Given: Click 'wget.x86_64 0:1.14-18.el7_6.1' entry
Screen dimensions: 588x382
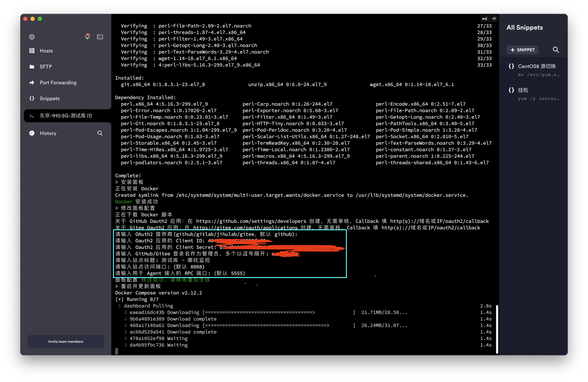Looking at the screenshot, I should (x=412, y=84).
